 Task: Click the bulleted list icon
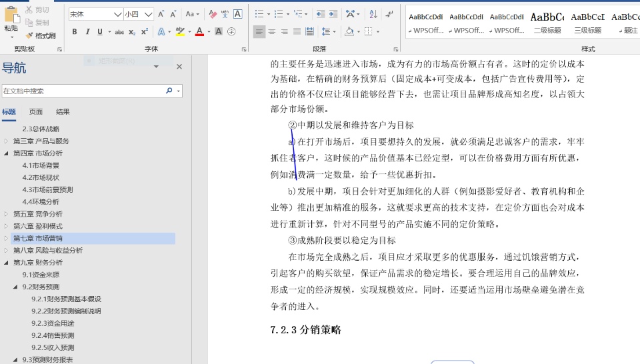click(x=259, y=14)
